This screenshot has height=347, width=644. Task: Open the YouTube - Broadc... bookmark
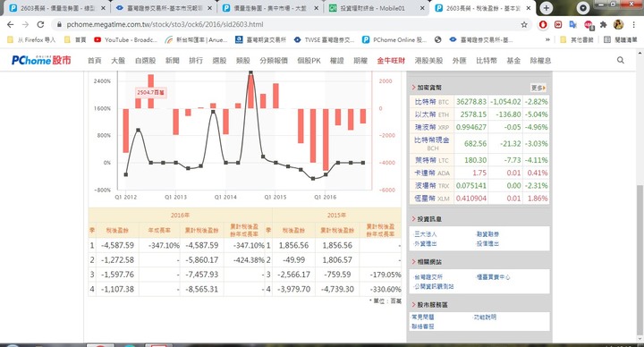point(126,40)
